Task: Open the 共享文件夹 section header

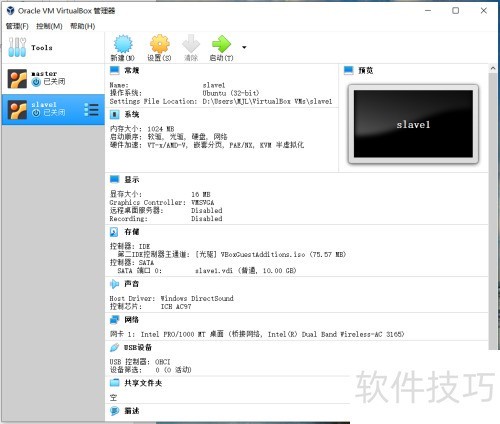Action: (143, 383)
